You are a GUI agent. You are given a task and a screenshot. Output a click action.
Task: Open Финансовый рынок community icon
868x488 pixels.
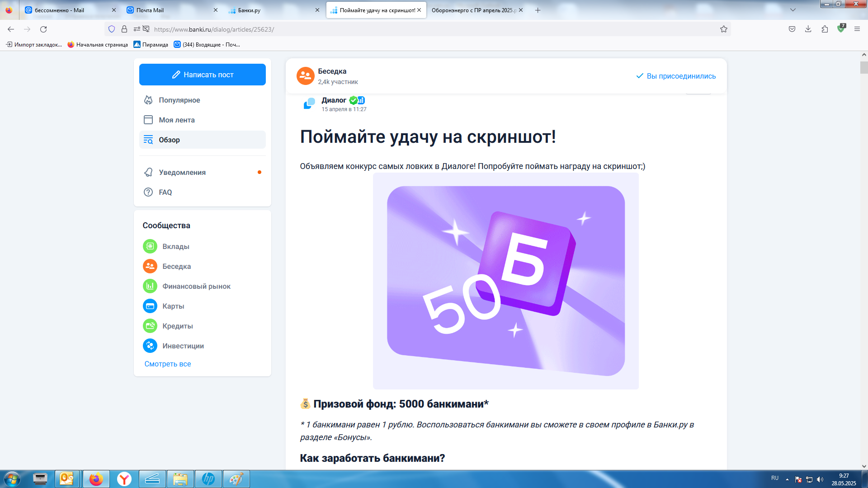[x=150, y=286]
